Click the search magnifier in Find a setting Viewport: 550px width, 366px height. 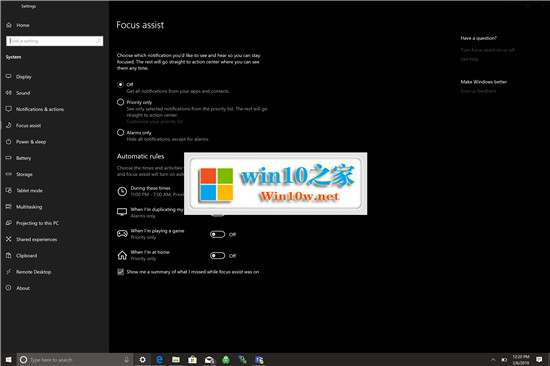tap(99, 41)
